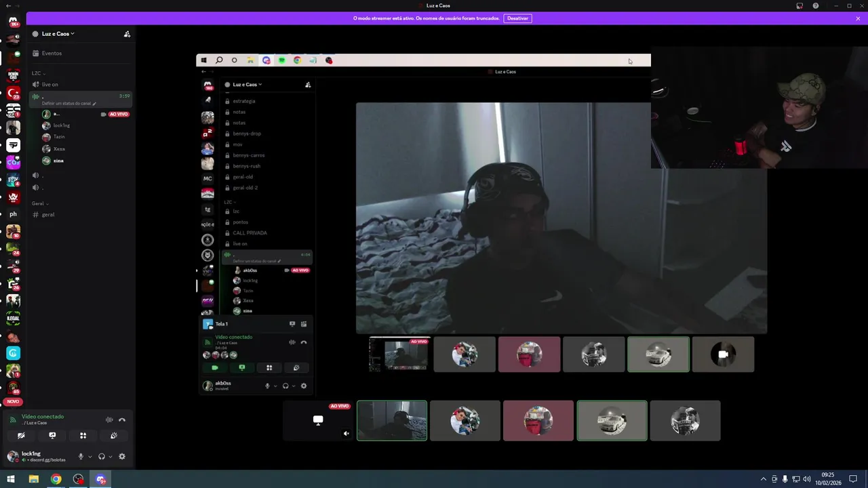Open headphone output options arrow
This screenshot has width=868, height=488.
pyautogui.click(x=111, y=457)
